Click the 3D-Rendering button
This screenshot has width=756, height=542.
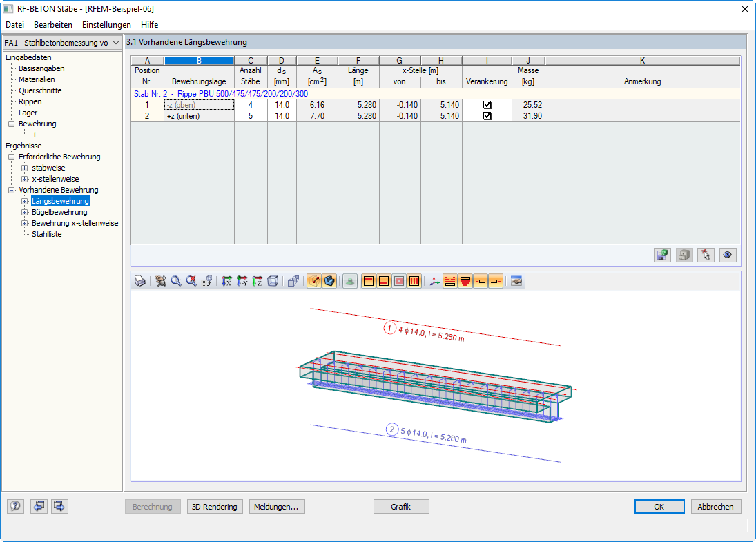215,507
